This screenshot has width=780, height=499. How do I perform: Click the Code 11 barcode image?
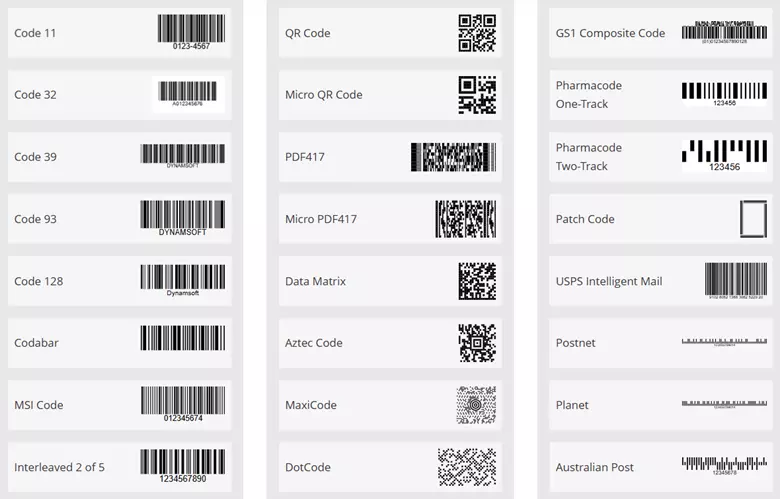point(192,32)
